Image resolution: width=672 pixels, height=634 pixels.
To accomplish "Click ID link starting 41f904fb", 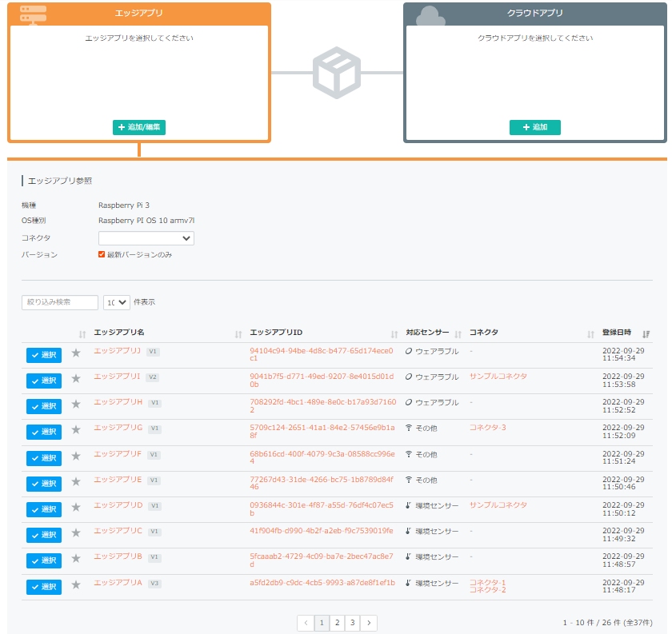I will point(322,531).
